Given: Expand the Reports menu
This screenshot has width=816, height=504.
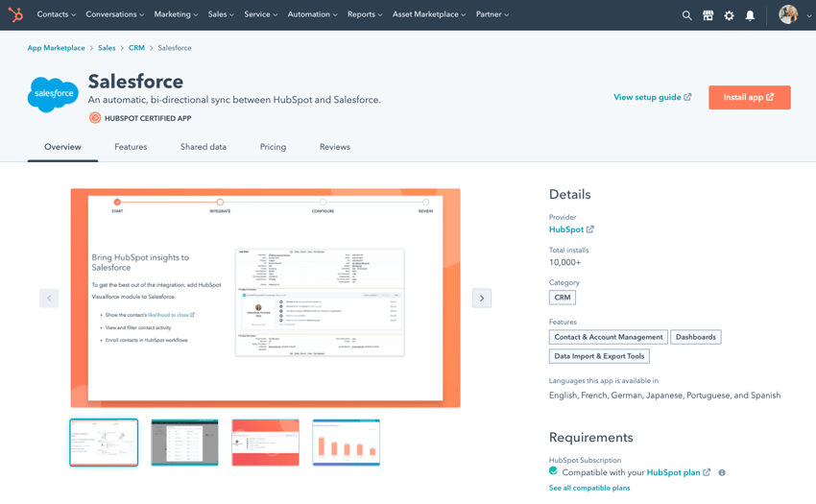Looking at the screenshot, I should [x=365, y=14].
